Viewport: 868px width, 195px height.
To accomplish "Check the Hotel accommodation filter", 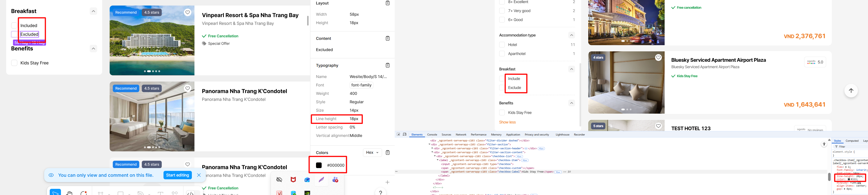I will point(502,45).
